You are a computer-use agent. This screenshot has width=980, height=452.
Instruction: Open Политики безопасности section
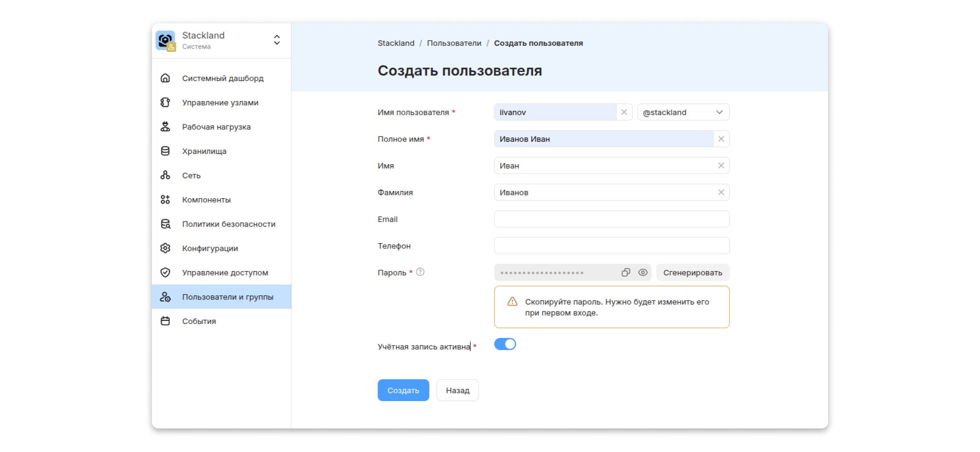[x=221, y=224]
